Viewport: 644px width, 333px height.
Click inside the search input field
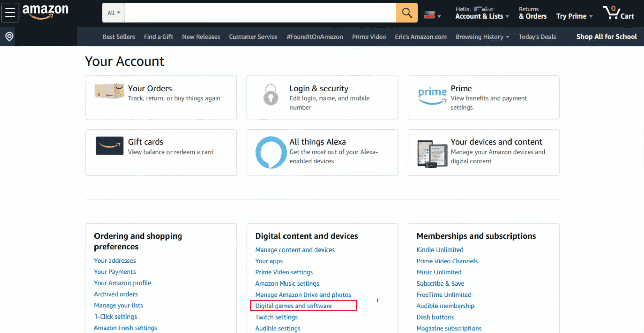[259, 12]
